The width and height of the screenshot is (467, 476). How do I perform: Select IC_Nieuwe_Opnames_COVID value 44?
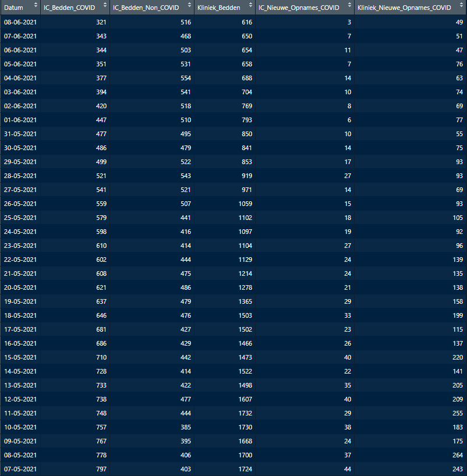tap(348, 469)
